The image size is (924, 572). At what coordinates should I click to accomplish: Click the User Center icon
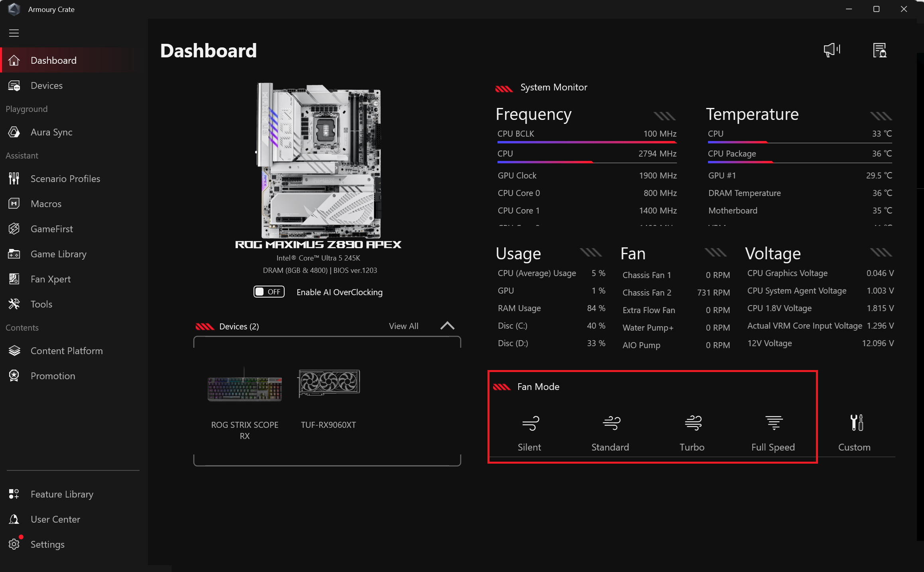(14, 519)
